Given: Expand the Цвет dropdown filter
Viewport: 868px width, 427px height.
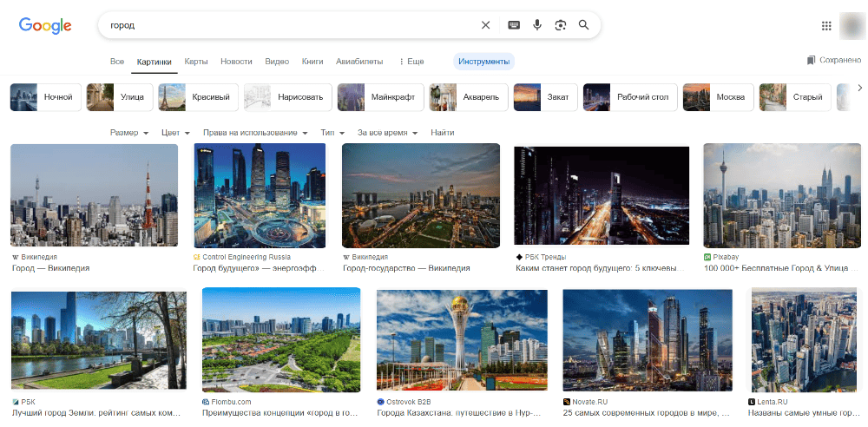Looking at the screenshot, I should coord(176,133).
